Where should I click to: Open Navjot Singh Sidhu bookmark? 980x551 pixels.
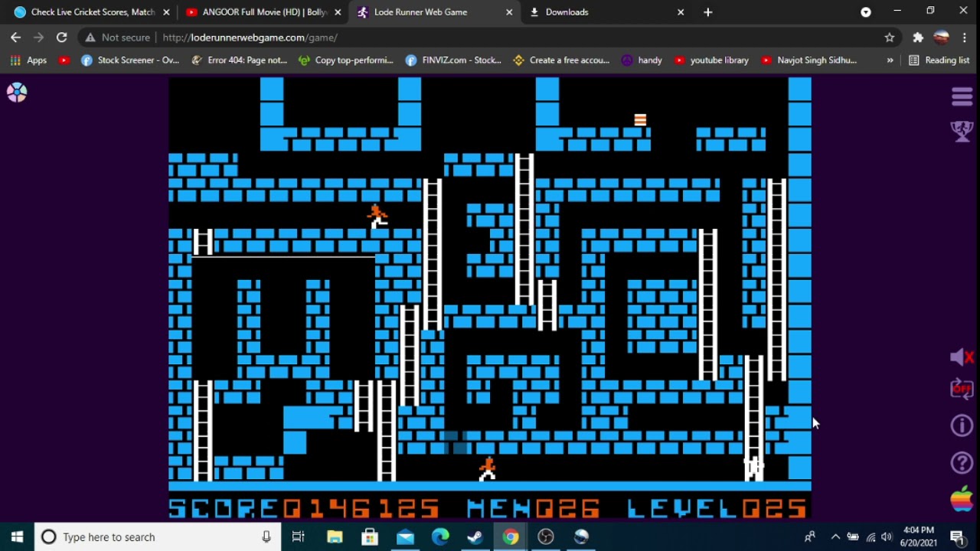click(808, 60)
